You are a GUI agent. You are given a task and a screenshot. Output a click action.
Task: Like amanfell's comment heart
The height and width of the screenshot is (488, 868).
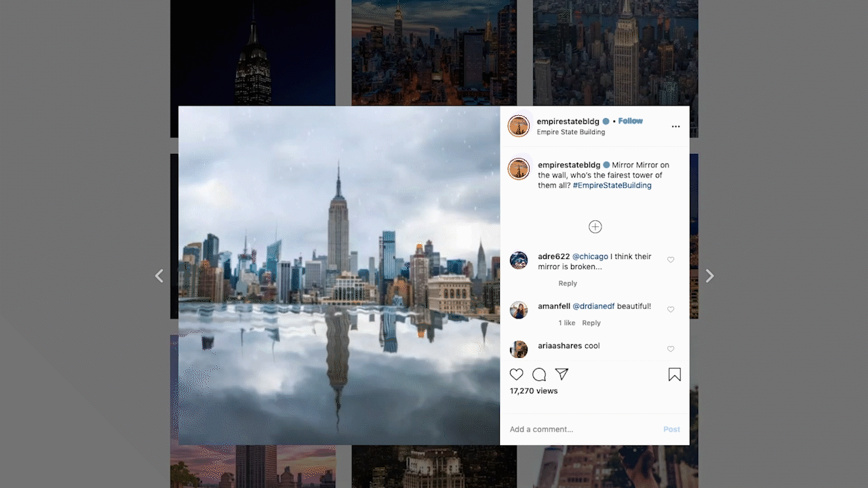[671, 309]
